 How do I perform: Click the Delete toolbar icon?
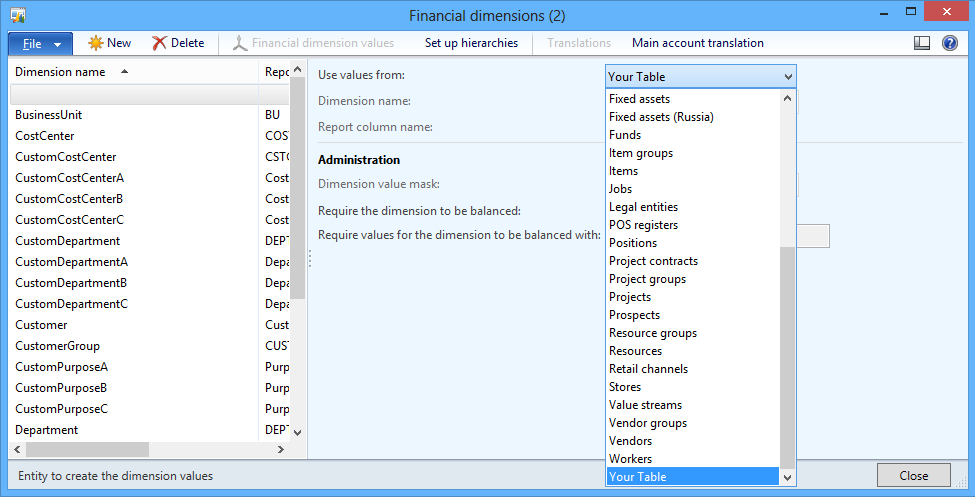pyautogui.click(x=160, y=43)
